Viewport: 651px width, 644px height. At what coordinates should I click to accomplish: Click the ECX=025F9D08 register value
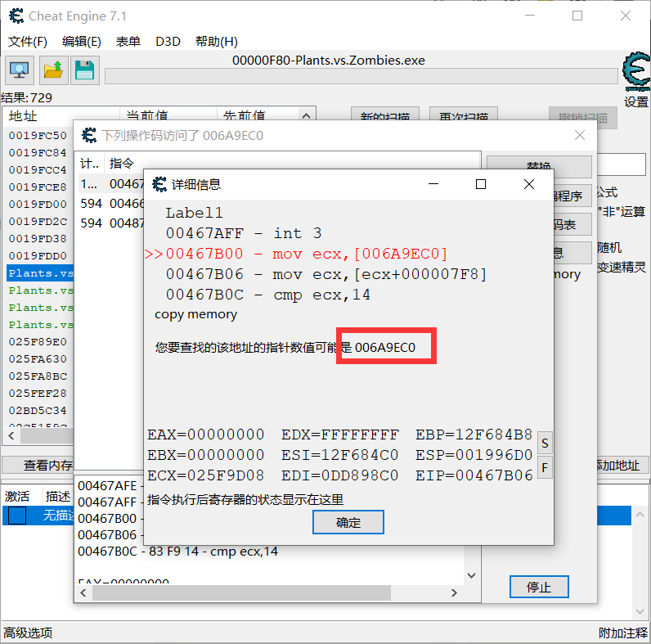point(205,475)
